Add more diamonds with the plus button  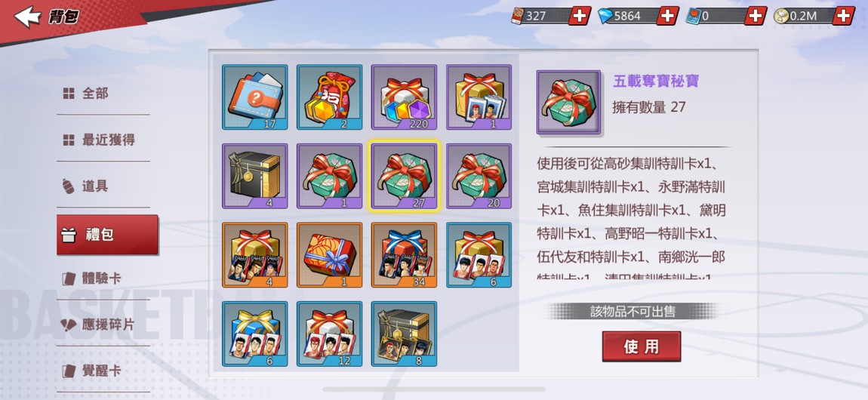coord(668,16)
